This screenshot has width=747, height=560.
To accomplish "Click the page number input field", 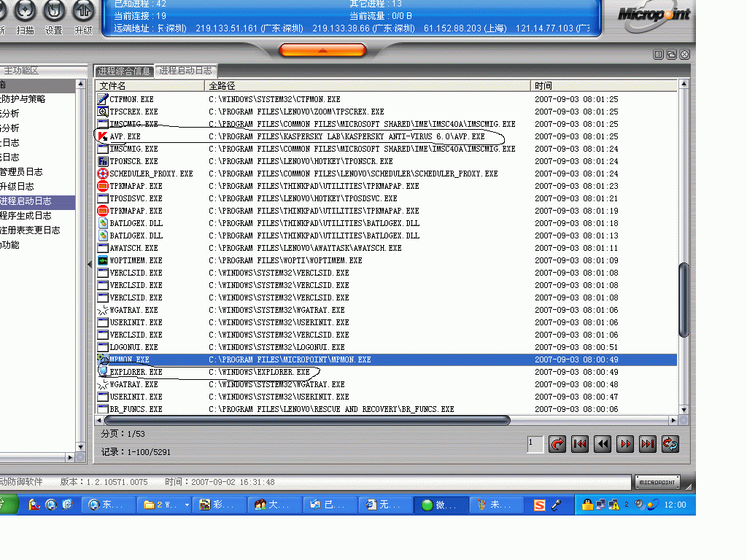I will click(x=535, y=443).
